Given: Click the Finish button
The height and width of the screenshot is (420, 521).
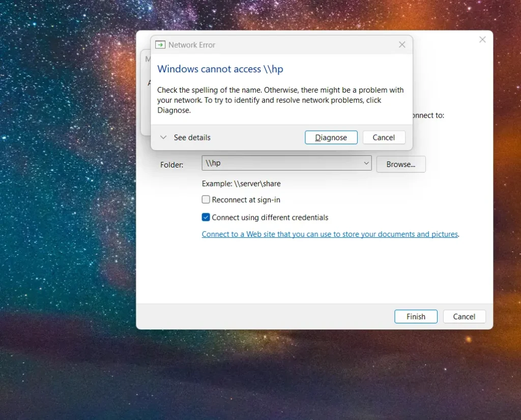Looking at the screenshot, I should (x=416, y=317).
